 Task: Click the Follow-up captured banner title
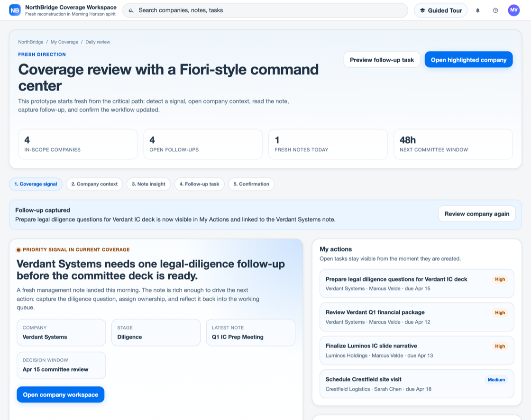[x=43, y=210]
